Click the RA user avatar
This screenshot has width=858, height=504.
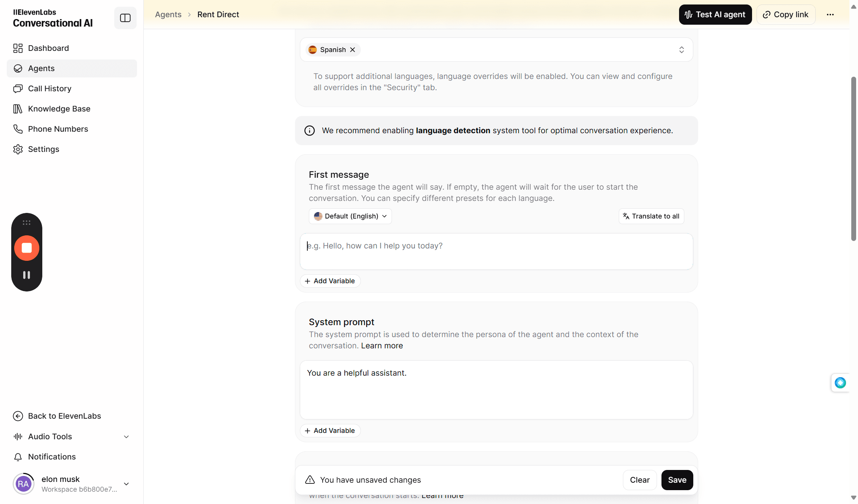[x=24, y=484]
